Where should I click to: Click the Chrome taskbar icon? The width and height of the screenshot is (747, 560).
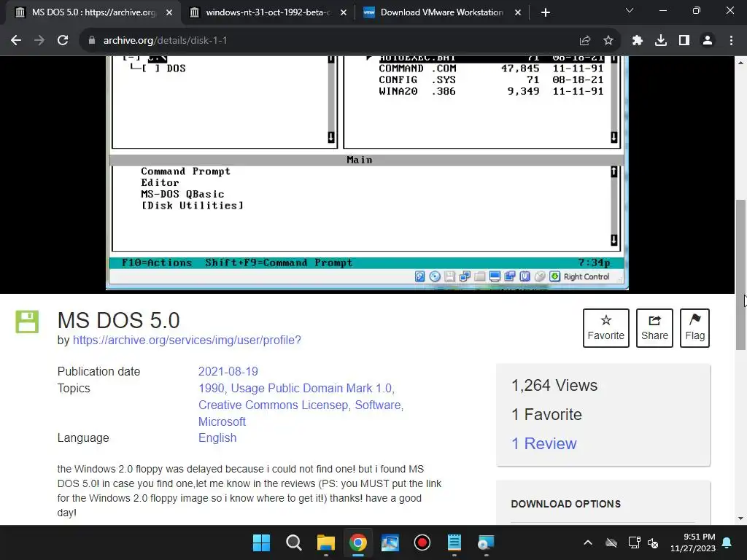(357, 542)
